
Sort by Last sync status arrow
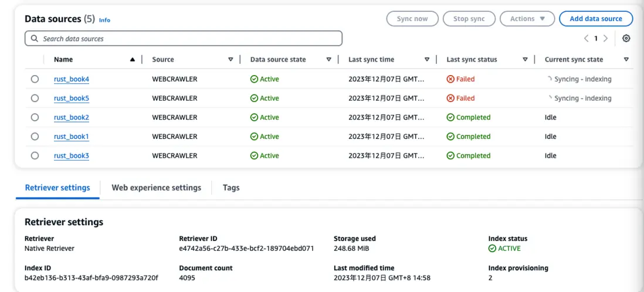click(526, 60)
